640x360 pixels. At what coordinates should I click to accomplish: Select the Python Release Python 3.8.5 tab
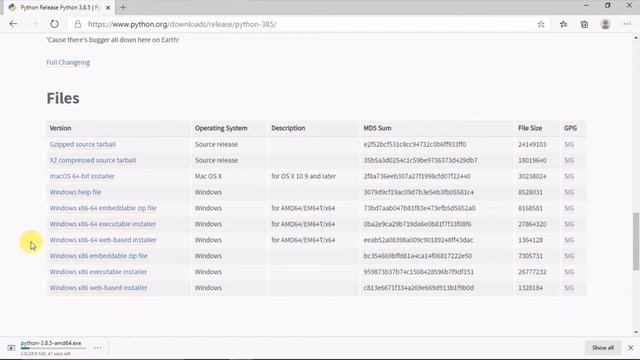pos(59,7)
